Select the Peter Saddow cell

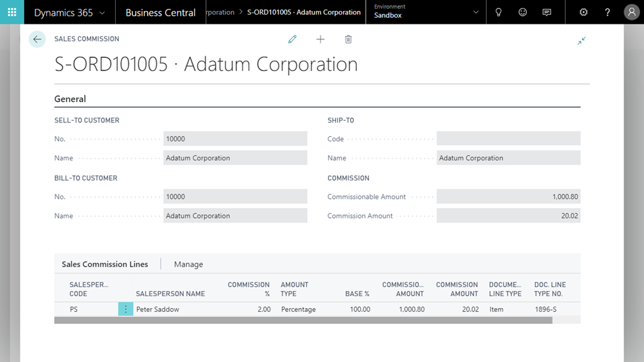(158, 309)
